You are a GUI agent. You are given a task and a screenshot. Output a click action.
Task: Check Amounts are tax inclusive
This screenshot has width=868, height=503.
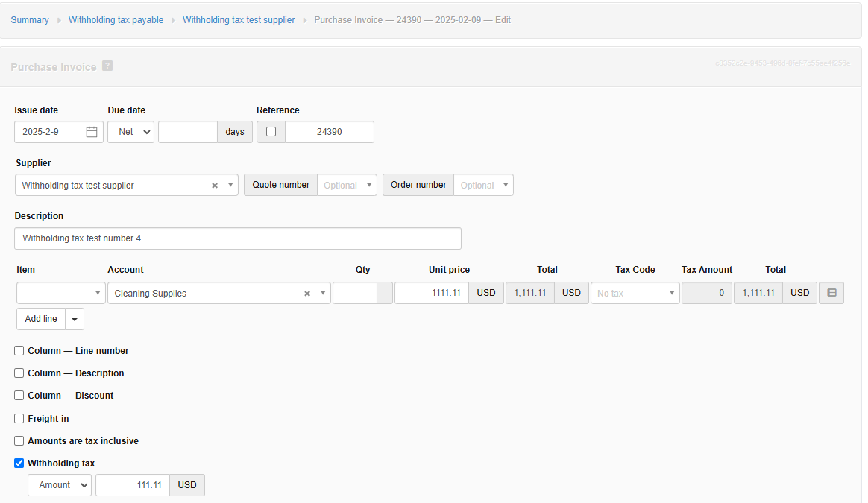(x=19, y=441)
